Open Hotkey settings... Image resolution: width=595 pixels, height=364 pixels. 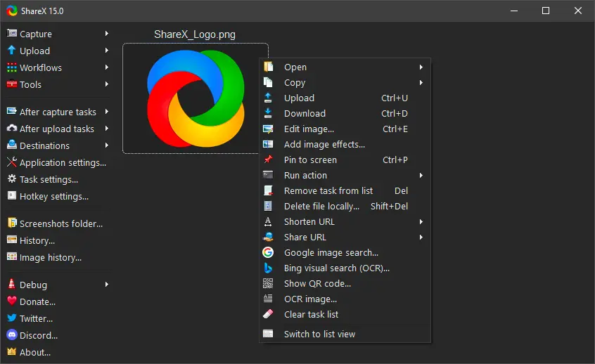point(53,196)
